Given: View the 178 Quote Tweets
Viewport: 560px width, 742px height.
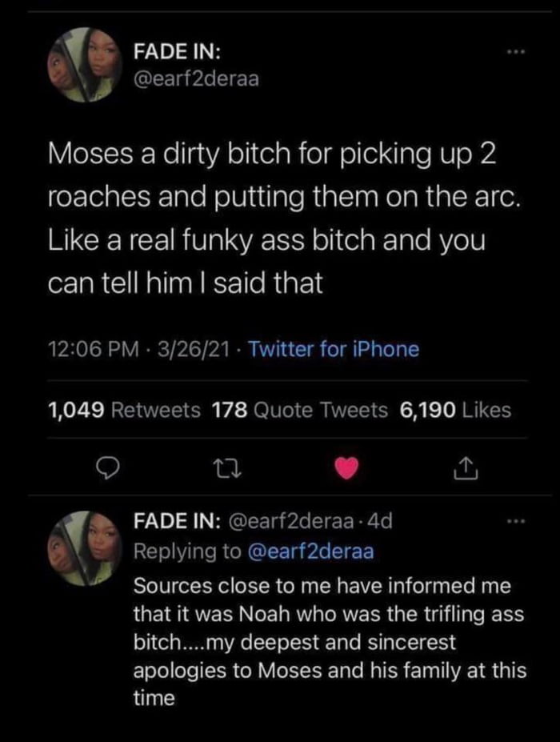Looking at the screenshot, I should pyautogui.click(x=300, y=411).
